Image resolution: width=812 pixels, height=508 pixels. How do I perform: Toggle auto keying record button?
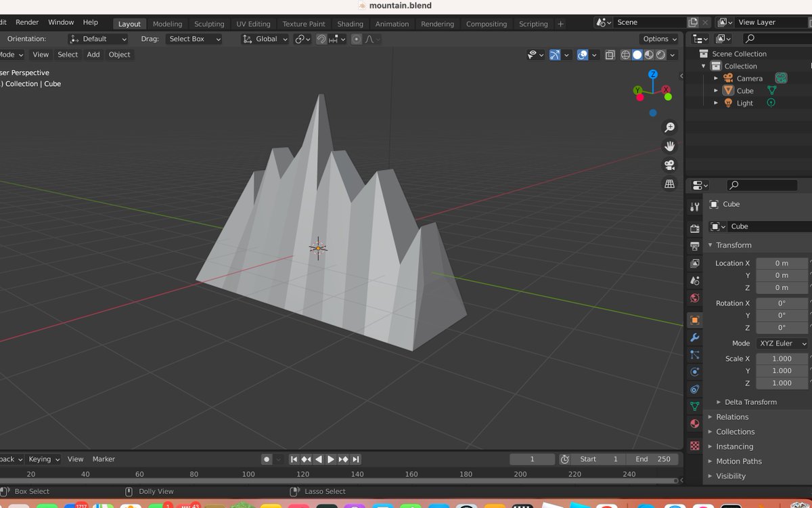coord(267,459)
